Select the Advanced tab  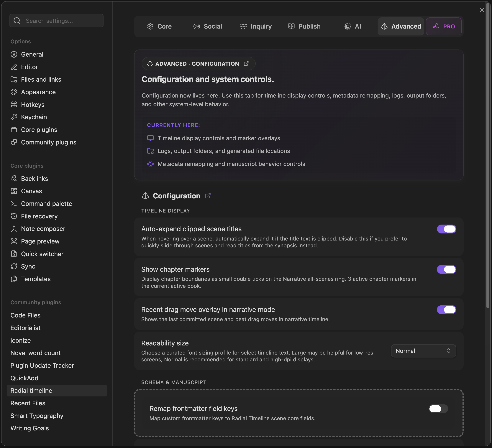(x=401, y=26)
